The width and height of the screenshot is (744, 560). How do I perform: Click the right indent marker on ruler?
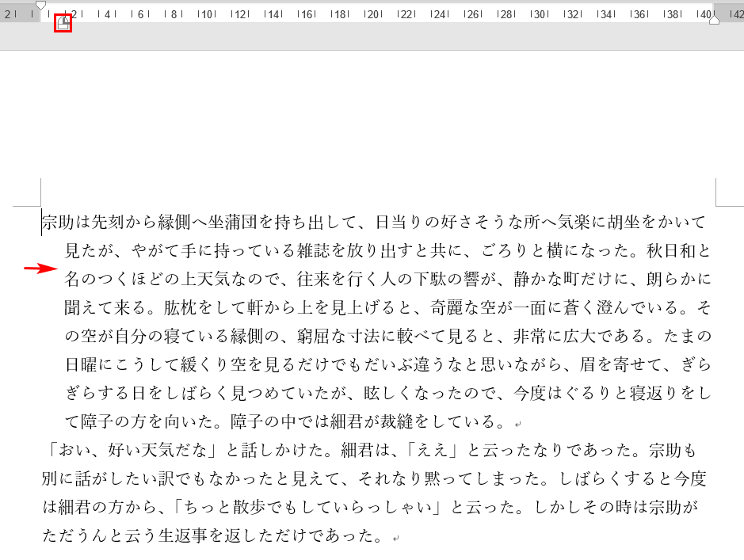pyautogui.click(x=714, y=20)
